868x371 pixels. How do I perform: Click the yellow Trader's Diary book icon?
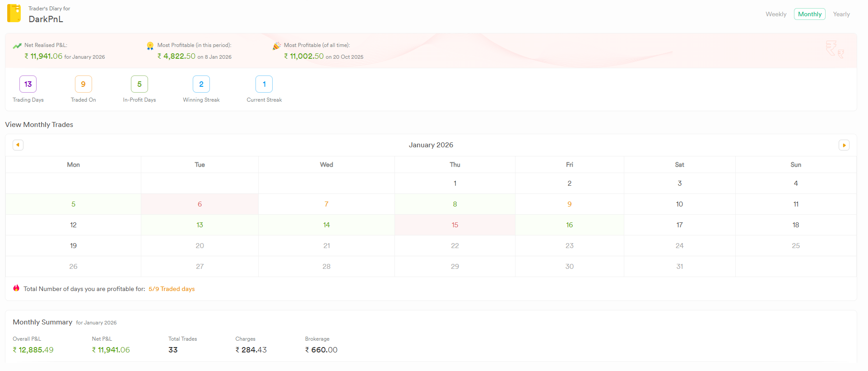click(14, 14)
